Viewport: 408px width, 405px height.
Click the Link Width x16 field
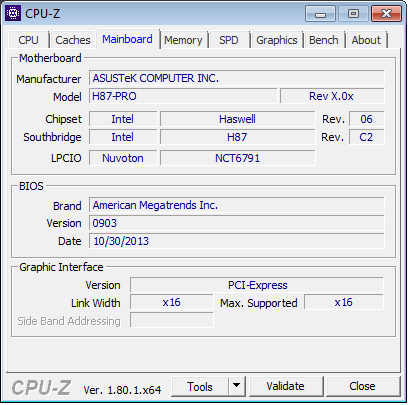coord(172,303)
